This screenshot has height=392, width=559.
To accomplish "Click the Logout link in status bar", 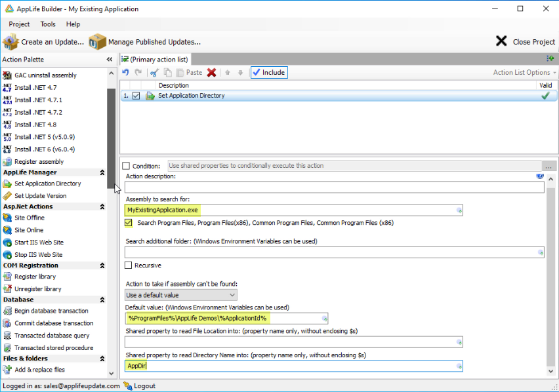I will 140,386.
